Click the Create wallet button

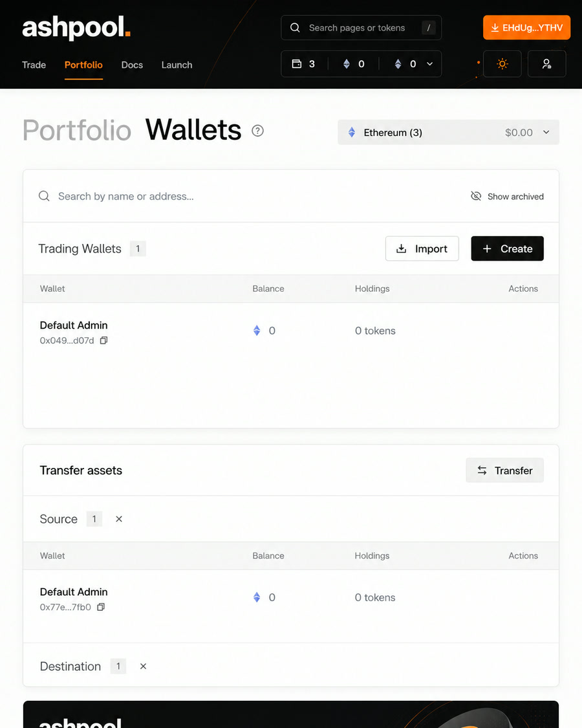(x=507, y=248)
